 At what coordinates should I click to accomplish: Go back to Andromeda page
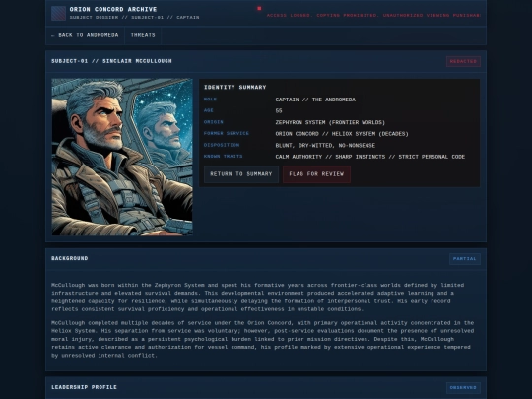(85, 35)
